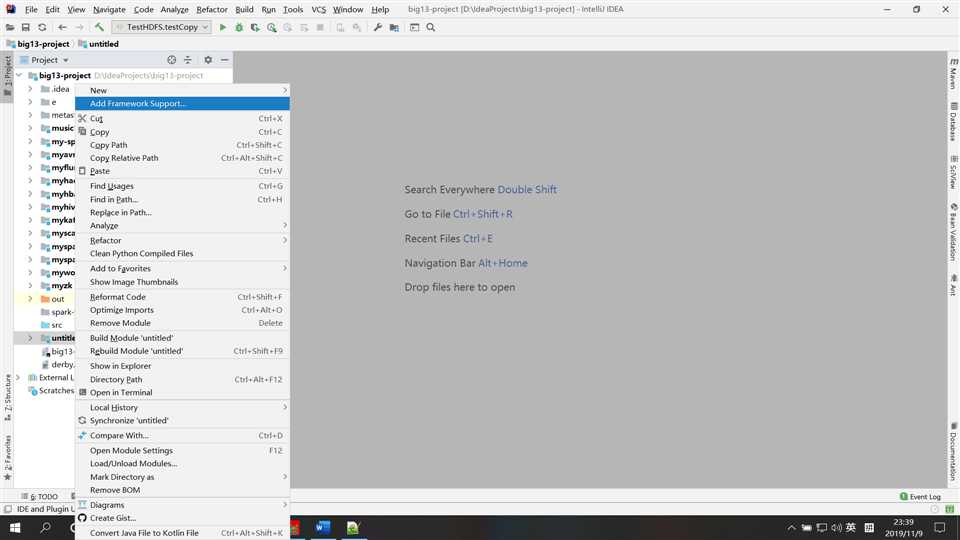The width and height of the screenshot is (960, 540).
Task: Open the Database tool window tab
Action: coord(953,122)
